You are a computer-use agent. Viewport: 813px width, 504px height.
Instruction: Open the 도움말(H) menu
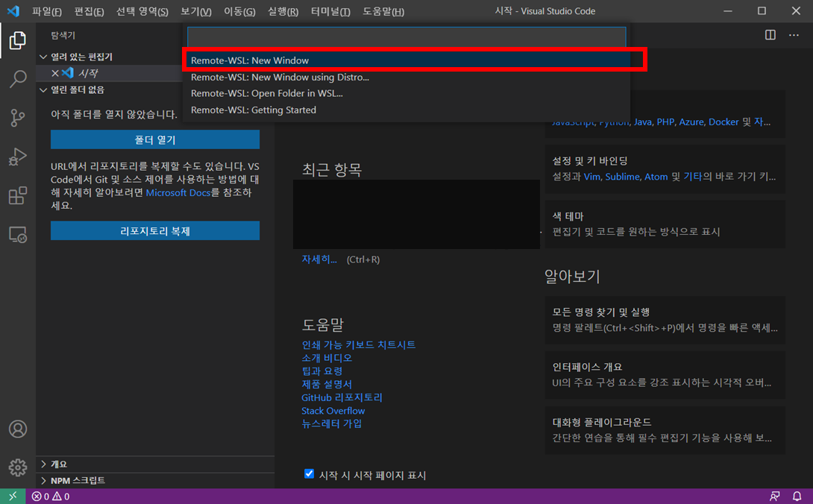click(383, 11)
